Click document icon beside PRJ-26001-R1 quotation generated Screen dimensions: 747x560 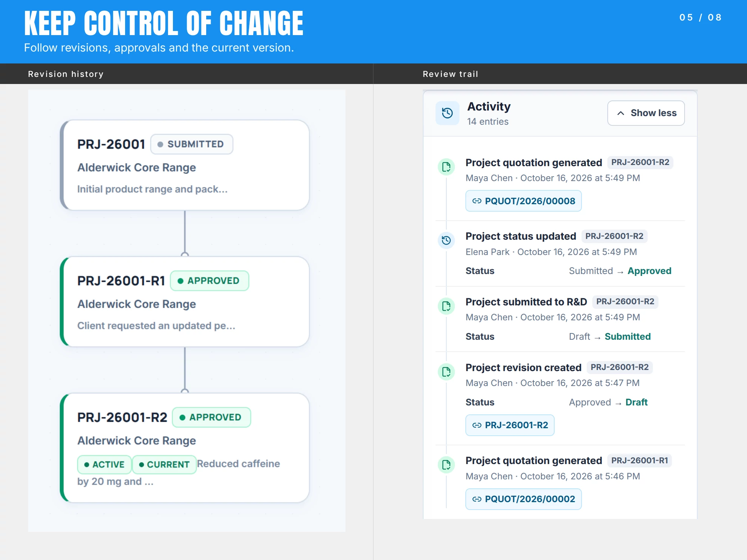(x=446, y=465)
